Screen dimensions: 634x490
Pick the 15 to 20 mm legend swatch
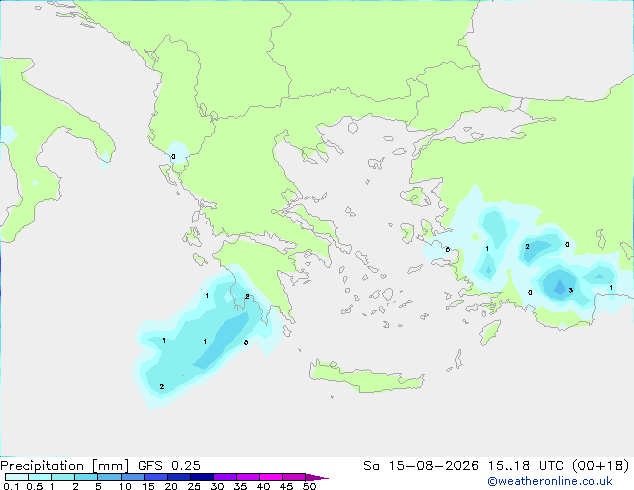(156, 477)
